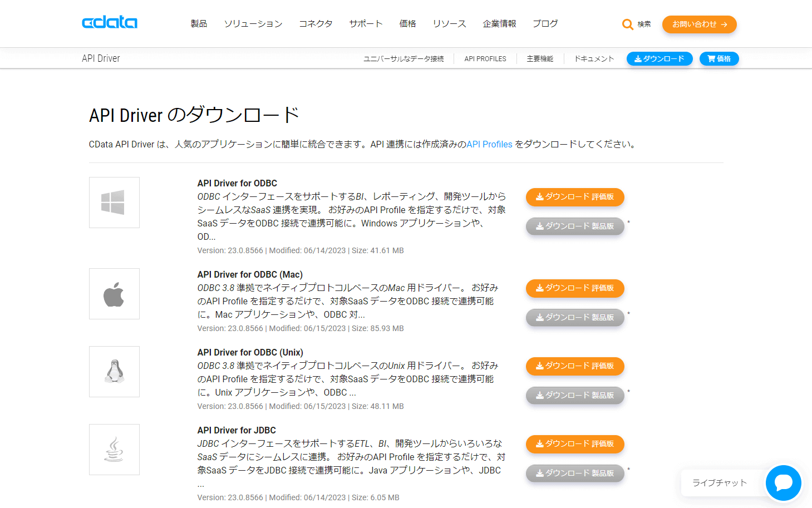Click the search magnifier icon
The width and height of the screenshot is (812, 508).
point(628,24)
